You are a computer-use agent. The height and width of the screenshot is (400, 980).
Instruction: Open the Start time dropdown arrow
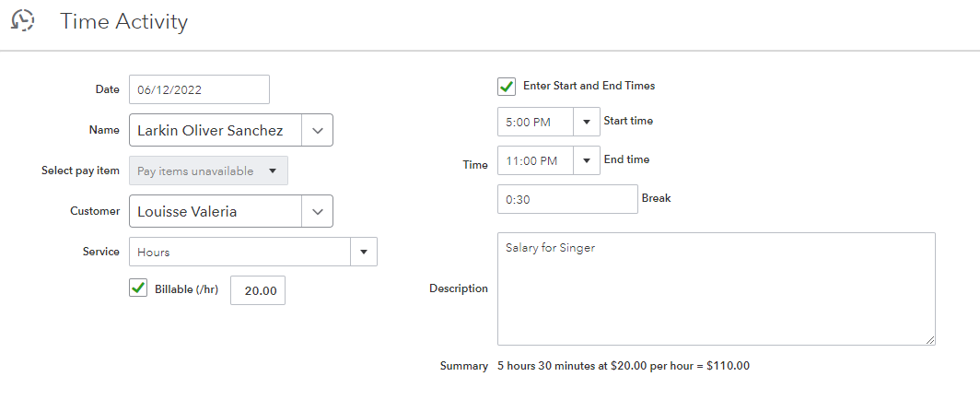pyautogui.click(x=586, y=121)
